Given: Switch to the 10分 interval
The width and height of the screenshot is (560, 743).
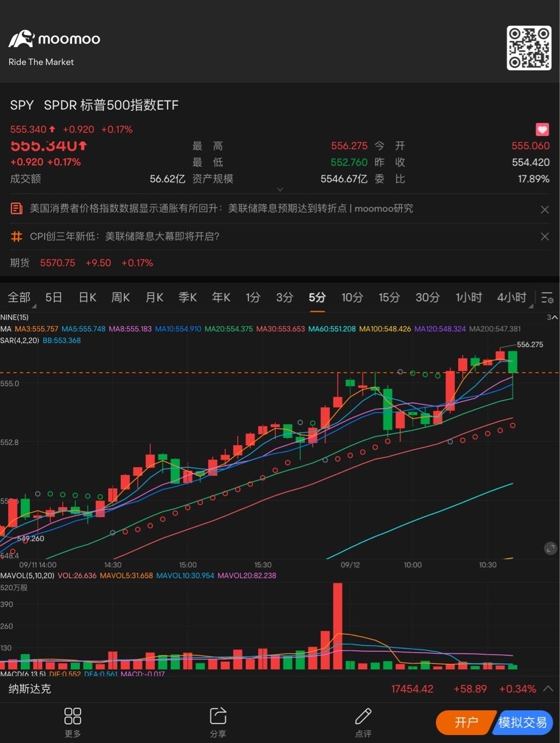Looking at the screenshot, I should 352,297.
